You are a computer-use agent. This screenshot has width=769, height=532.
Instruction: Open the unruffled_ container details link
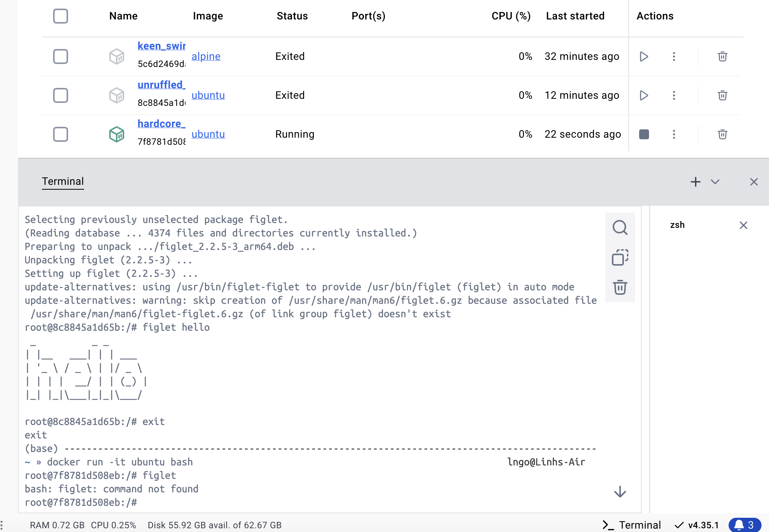coord(161,85)
